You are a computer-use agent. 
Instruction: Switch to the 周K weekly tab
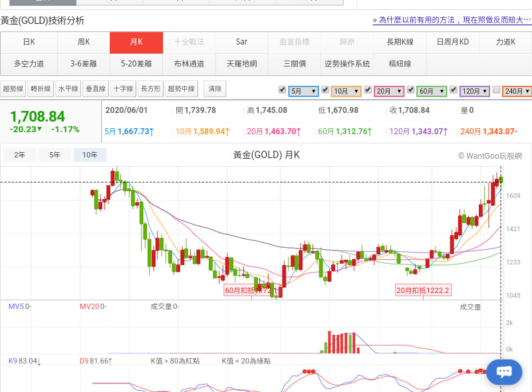pos(83,43)
